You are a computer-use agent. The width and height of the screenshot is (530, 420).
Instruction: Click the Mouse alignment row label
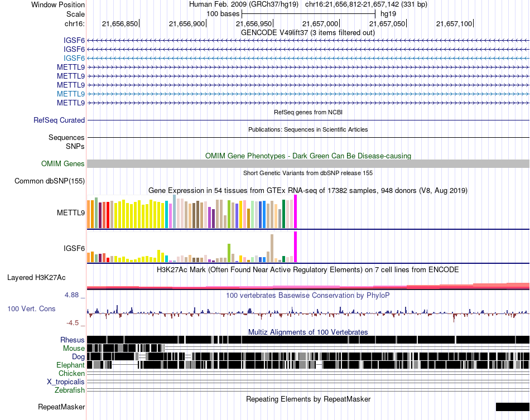click(x=74, y=349)
